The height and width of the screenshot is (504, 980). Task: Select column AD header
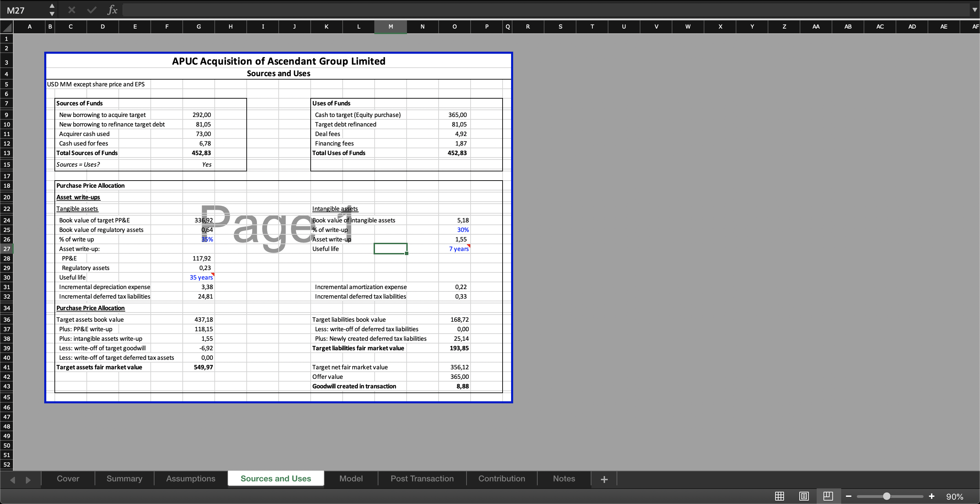[x=912, y=27]
